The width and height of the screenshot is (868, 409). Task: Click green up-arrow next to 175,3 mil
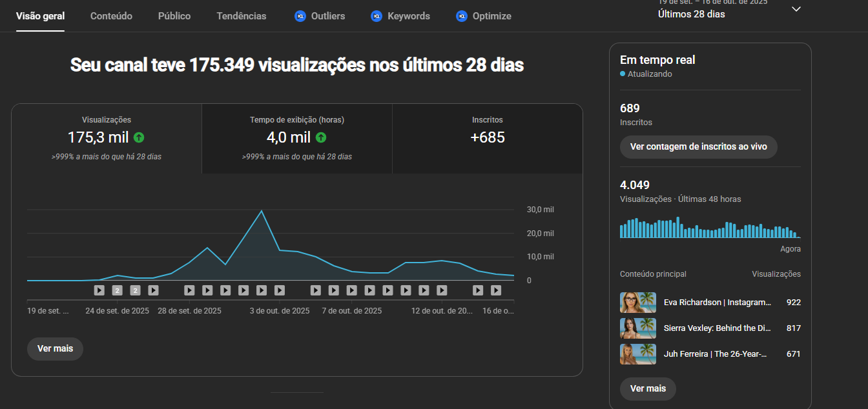coord(139,137)
